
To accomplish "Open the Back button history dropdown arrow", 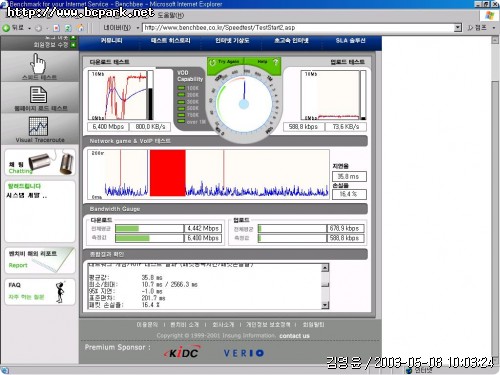I will (29, 28).
